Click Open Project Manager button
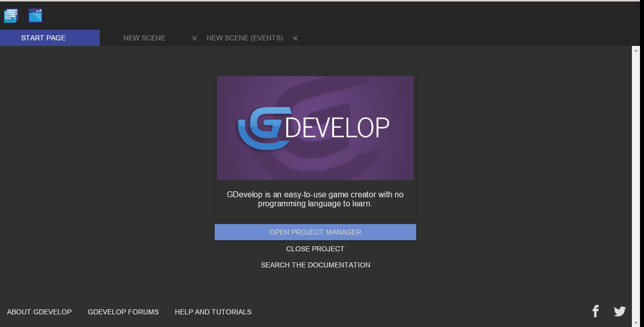 [x=315, y=232]
